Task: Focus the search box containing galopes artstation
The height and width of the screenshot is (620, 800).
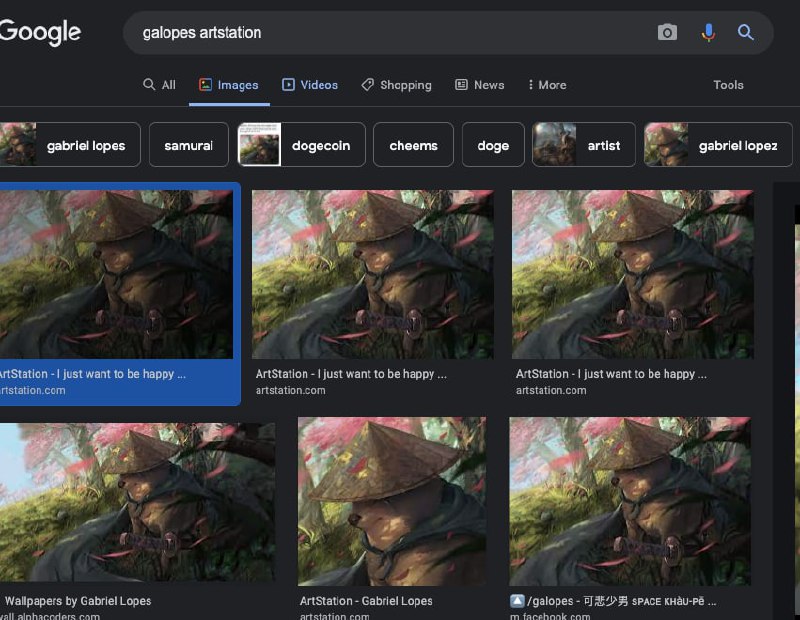Action: click(x=447, y=33)
